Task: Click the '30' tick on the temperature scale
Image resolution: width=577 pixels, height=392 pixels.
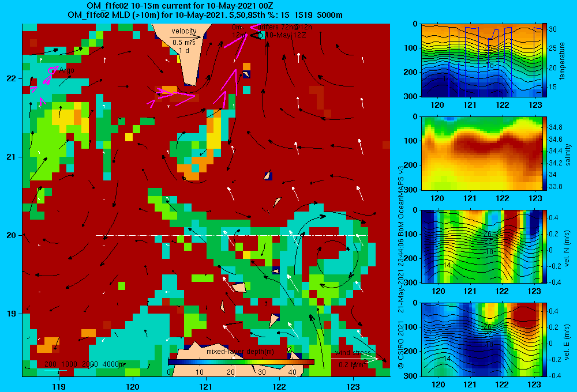Action: (x=553, y=29)
